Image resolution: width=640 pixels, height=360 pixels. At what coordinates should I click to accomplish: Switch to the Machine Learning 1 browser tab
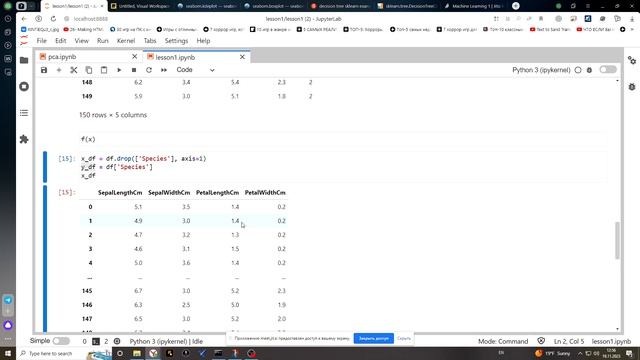click(474, 6)
